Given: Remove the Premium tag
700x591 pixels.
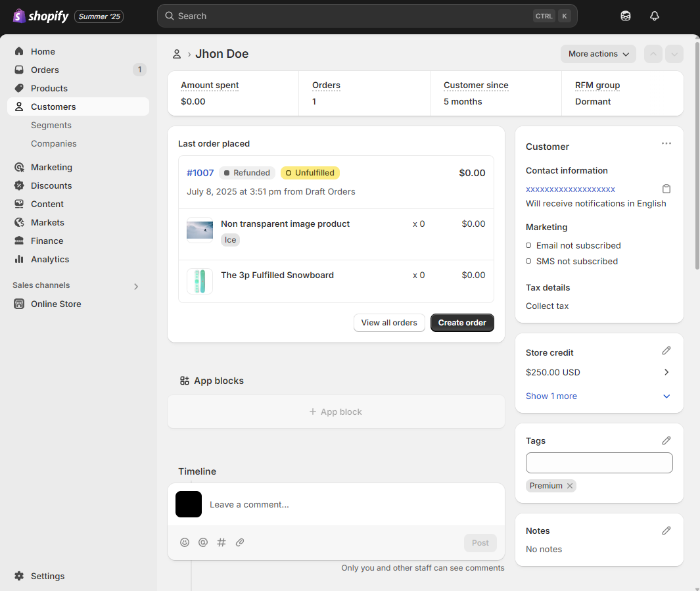Looking at the screenshot, I should click(570, 486).
